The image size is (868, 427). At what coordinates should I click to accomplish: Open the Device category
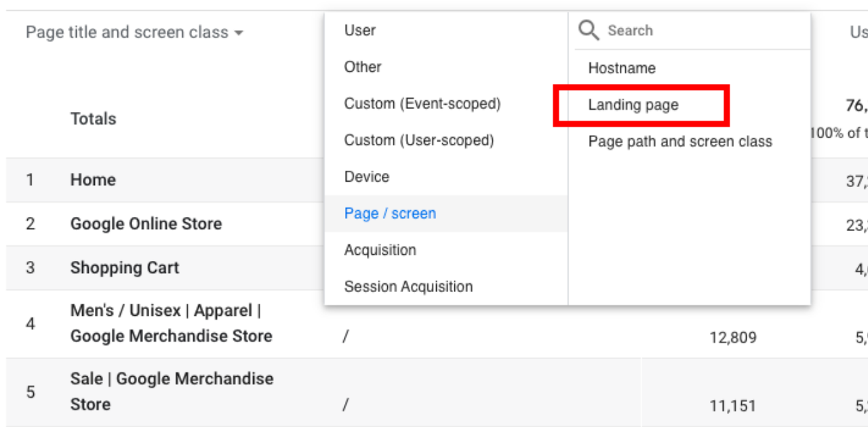pyautogui.click(x=367, y=177)
